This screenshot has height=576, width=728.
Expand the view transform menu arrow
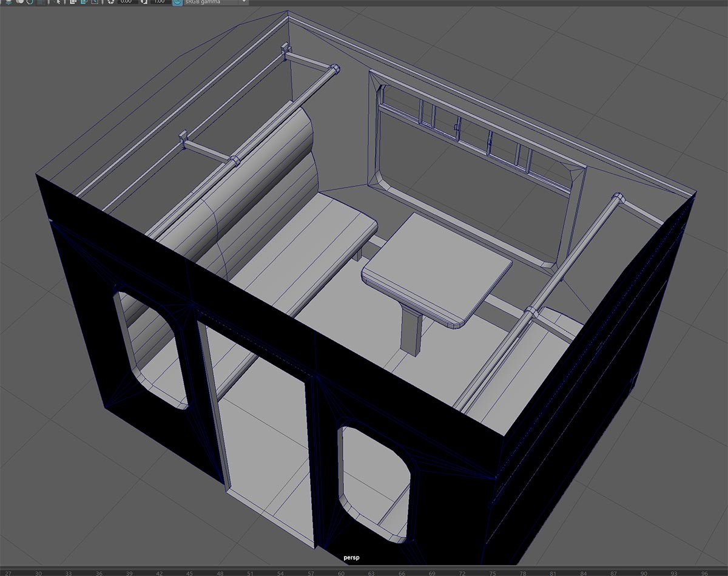click(x=244, y=3)
